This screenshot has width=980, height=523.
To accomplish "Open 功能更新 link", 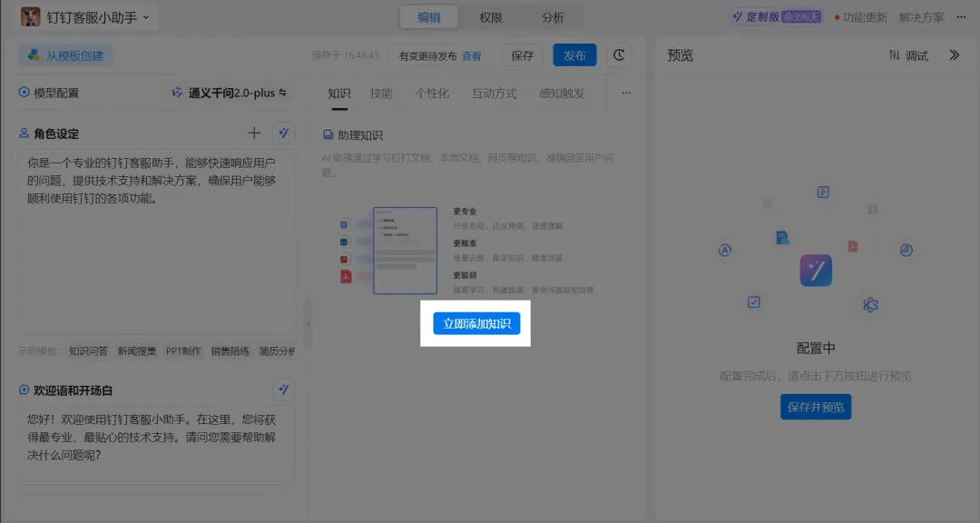I will pyautogui.click(x=860, y=17).
